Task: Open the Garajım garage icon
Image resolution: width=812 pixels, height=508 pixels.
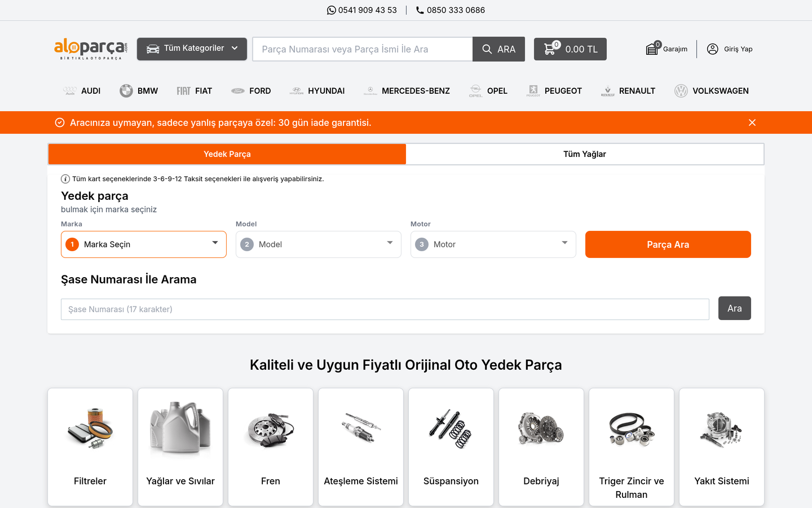Action: (x=652, y=49)
